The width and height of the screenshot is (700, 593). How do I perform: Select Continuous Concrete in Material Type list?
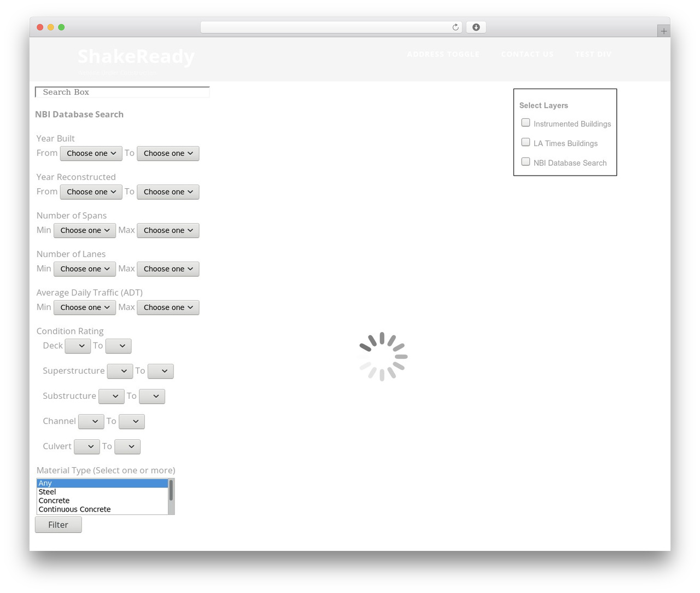(x=102, y=509)
